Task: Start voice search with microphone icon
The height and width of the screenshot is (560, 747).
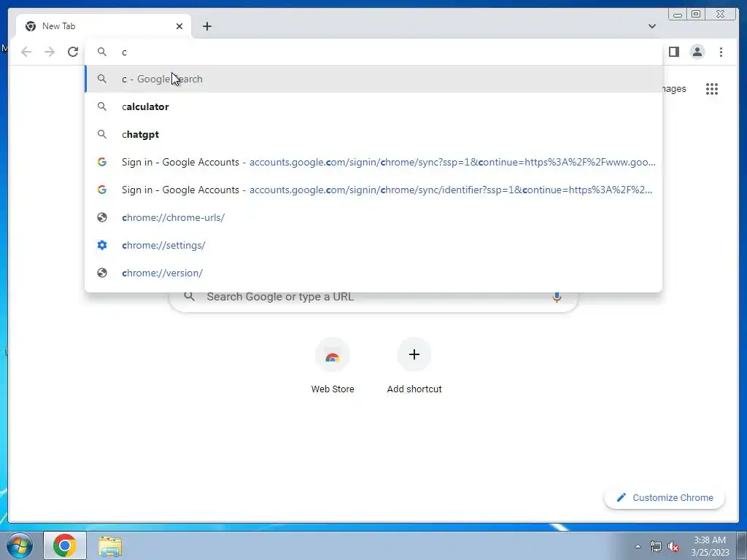Action: coord(557,297)
